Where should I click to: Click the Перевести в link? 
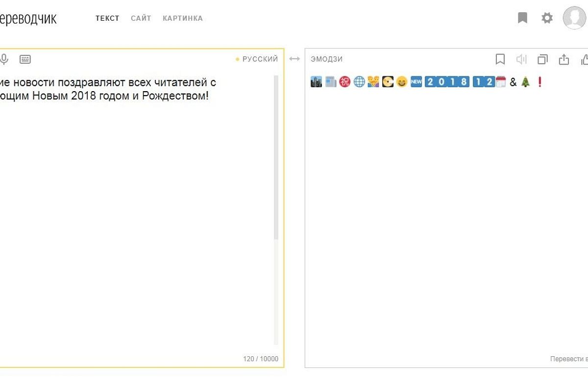click(x=568, y=359)
